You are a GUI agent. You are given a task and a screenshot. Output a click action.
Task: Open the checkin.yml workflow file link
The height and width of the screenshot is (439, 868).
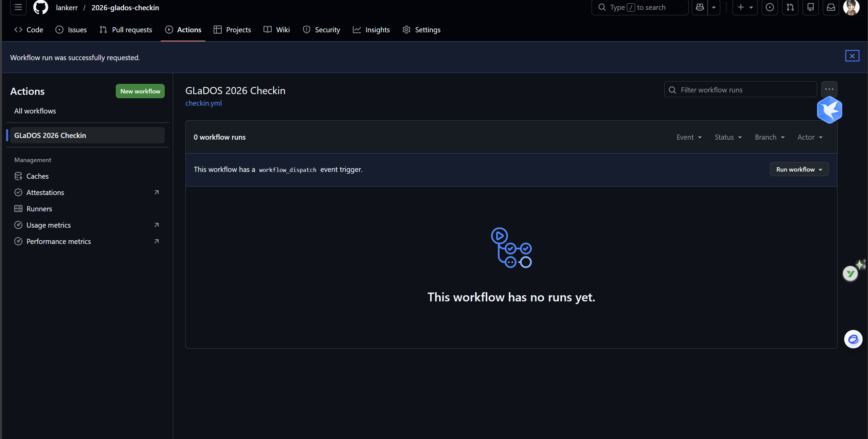(x=203, y=103)
